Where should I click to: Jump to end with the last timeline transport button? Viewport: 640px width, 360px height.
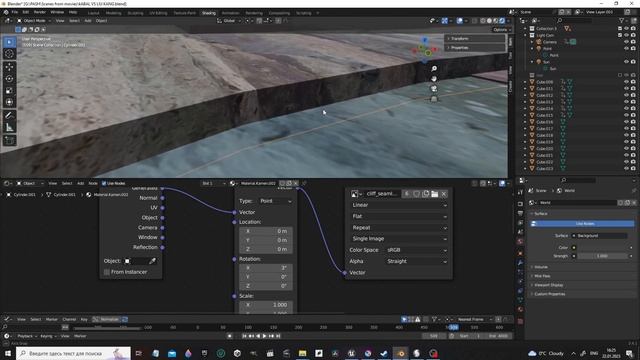click(x=278, y=336)
